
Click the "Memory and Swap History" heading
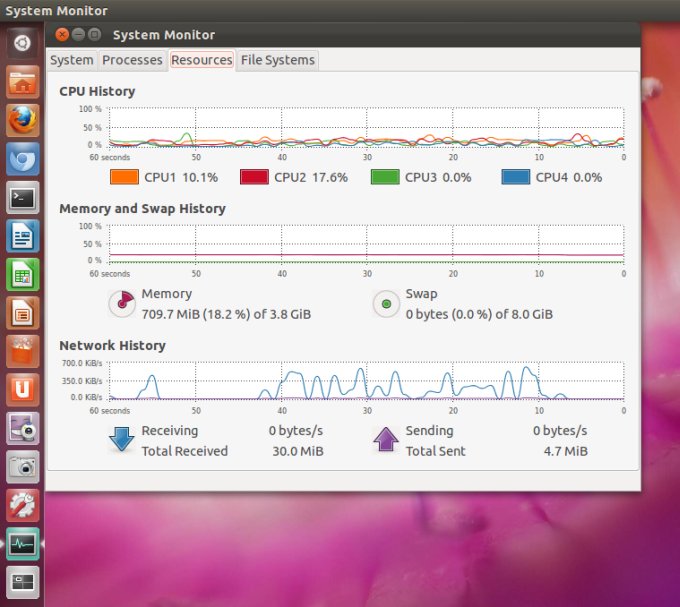point(142,209)
